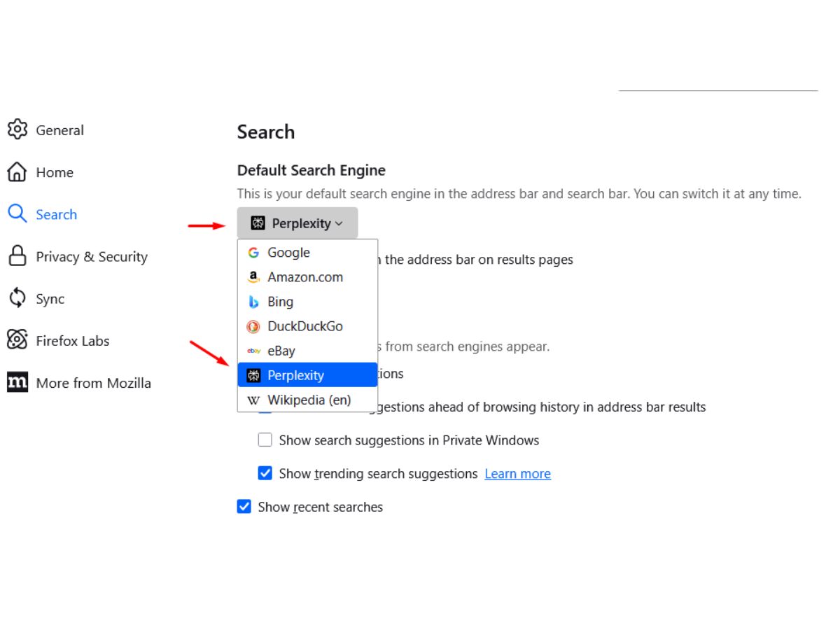Screen dimensions: 840x630
Task: Click the Search magnifier icon in sidebar
Action: tap(17, 213)
